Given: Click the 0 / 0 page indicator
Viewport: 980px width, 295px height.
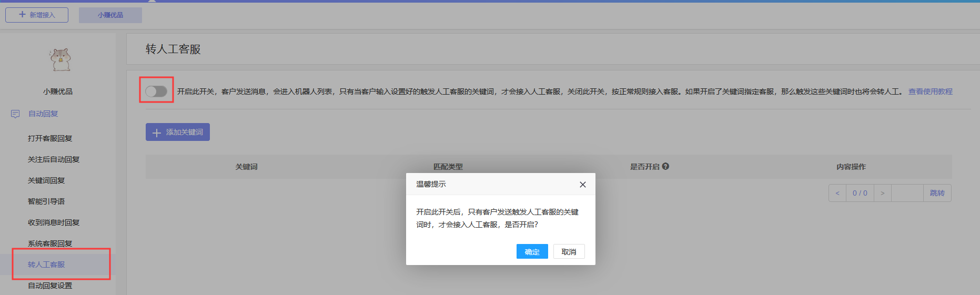Looking at the screenshot, I should (860, 193).
